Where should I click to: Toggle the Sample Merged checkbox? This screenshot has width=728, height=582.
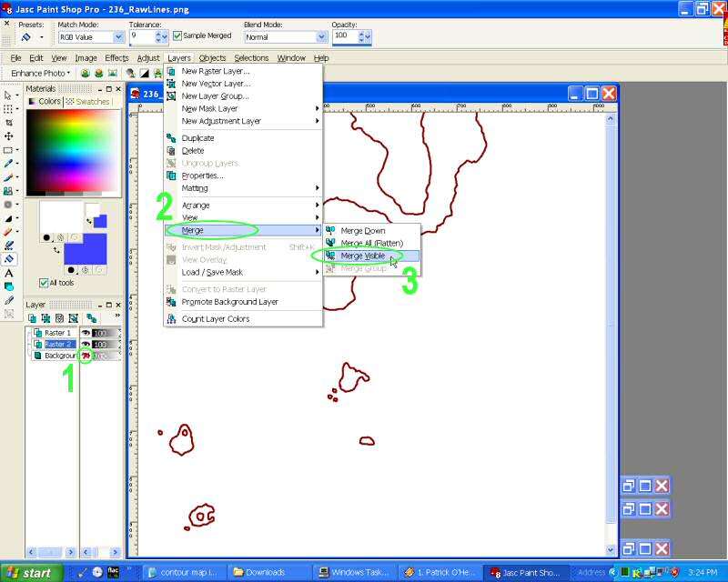(177, 36)
